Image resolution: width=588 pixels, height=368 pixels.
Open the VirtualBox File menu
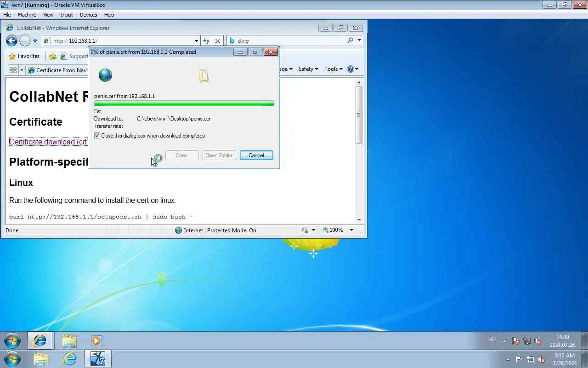coord(7,15)
